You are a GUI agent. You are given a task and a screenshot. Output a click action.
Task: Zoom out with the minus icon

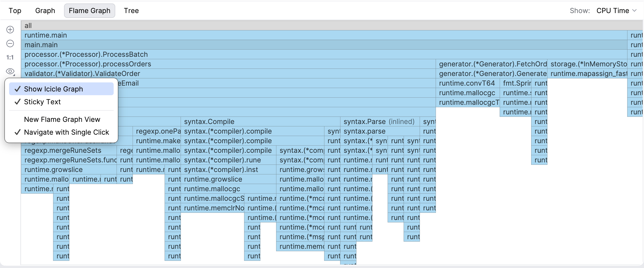10,43
